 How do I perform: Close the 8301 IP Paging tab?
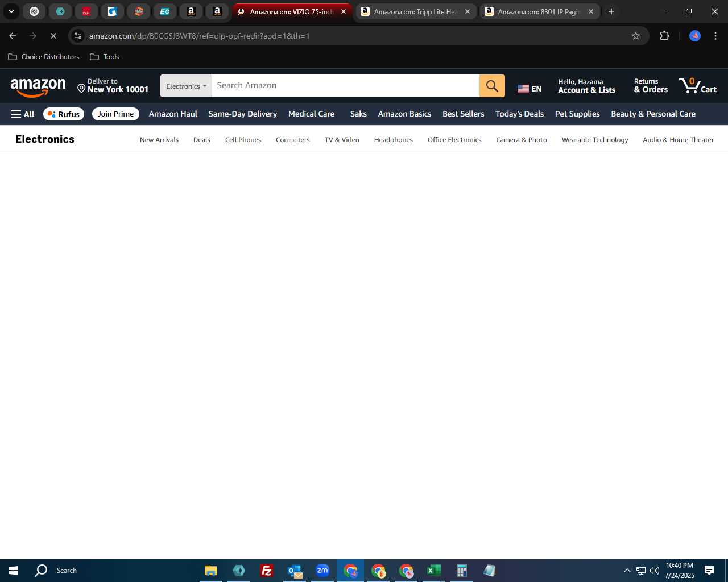click(x=591, y=11)
